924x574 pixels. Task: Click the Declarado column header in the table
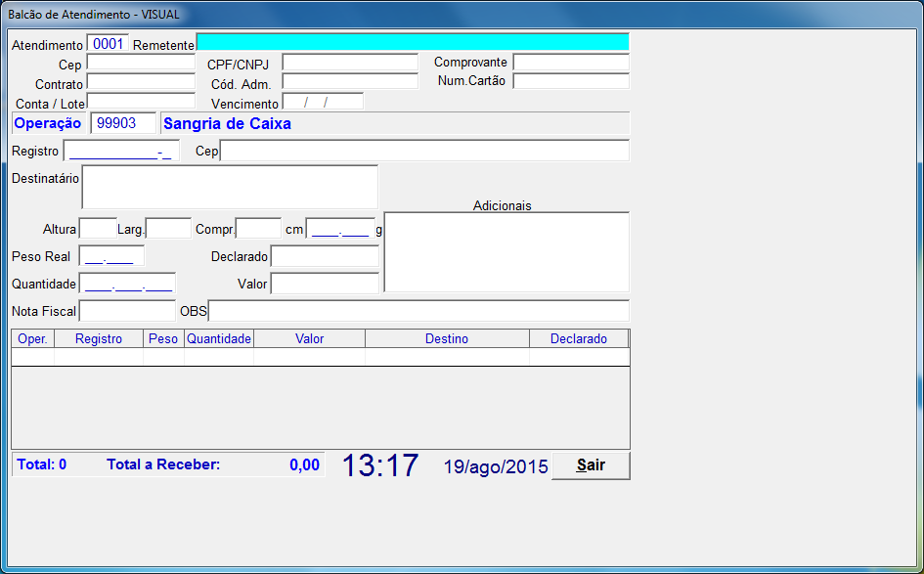coord(579,339)
